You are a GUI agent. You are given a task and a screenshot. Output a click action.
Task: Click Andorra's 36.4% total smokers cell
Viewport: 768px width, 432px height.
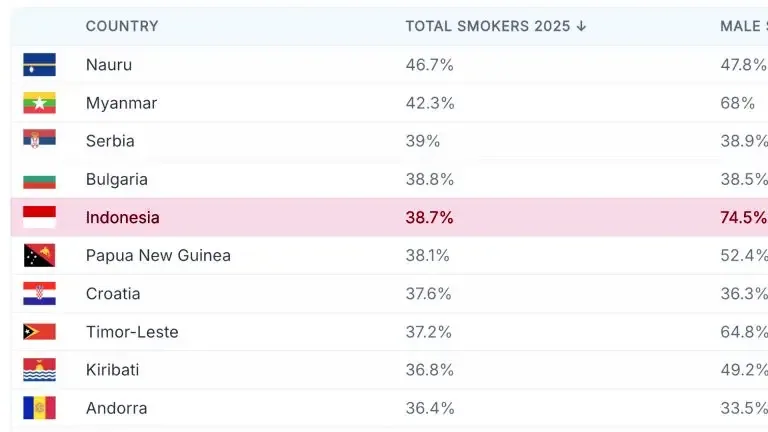(x=429, y=408)
